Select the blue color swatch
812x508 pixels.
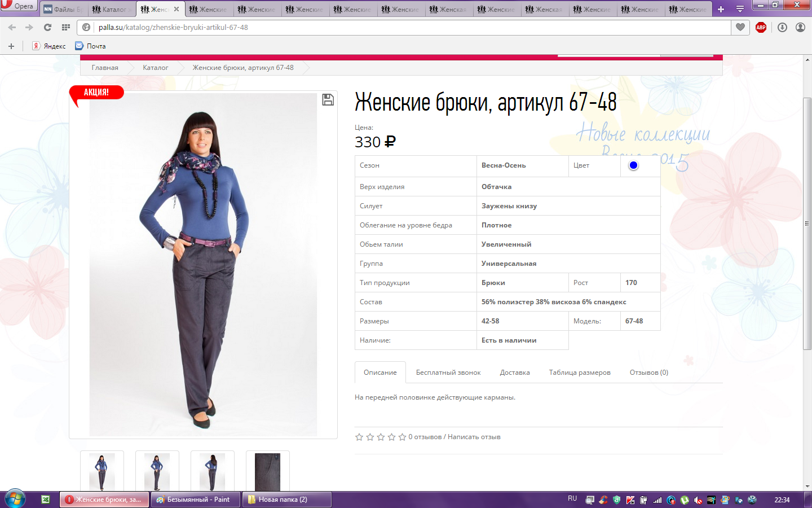click(x=633, y=165)
